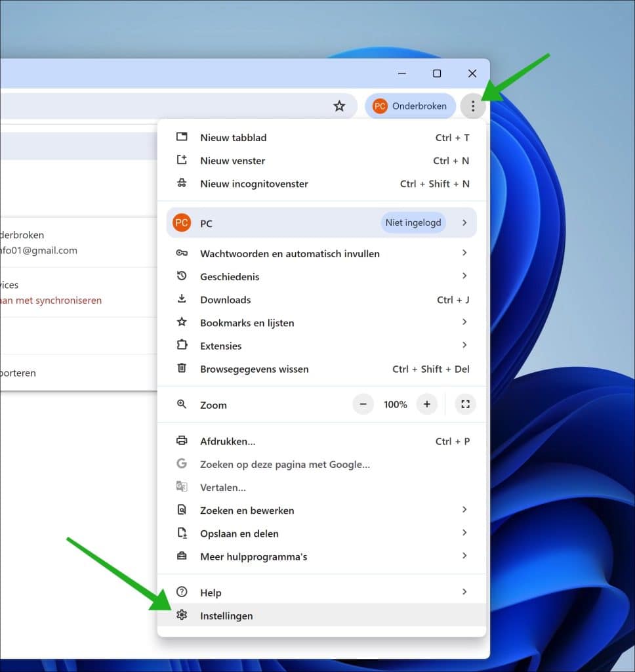The width and height of the screenshot is (635, 672).
Task: Click the magnifier icon beside Zoom
Action: coord(182,404)
